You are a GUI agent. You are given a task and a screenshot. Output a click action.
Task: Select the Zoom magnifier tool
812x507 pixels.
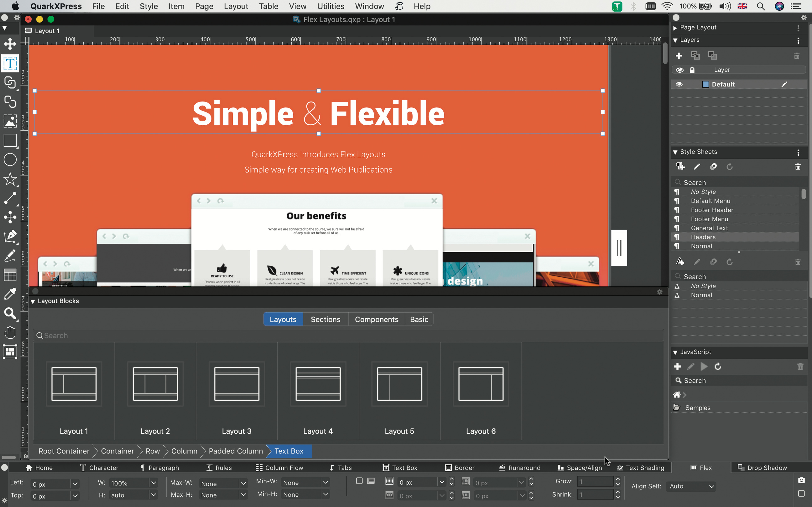coord(10,314)
